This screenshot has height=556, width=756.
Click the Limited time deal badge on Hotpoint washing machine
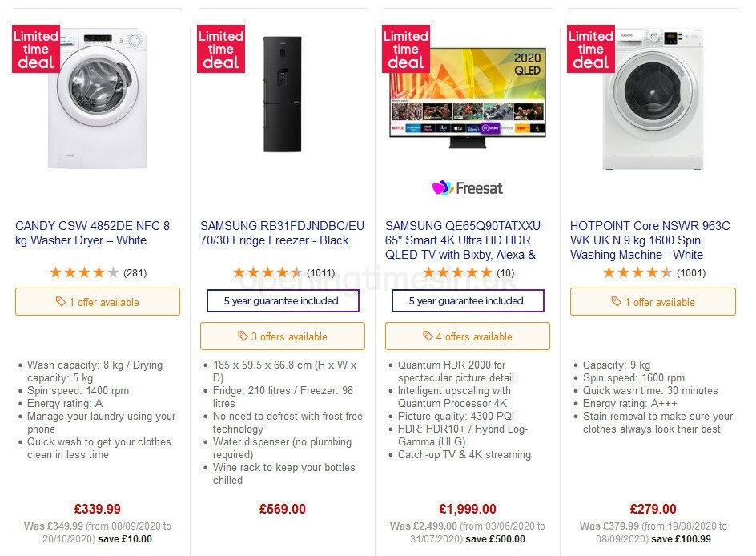[x=590, y=49]
